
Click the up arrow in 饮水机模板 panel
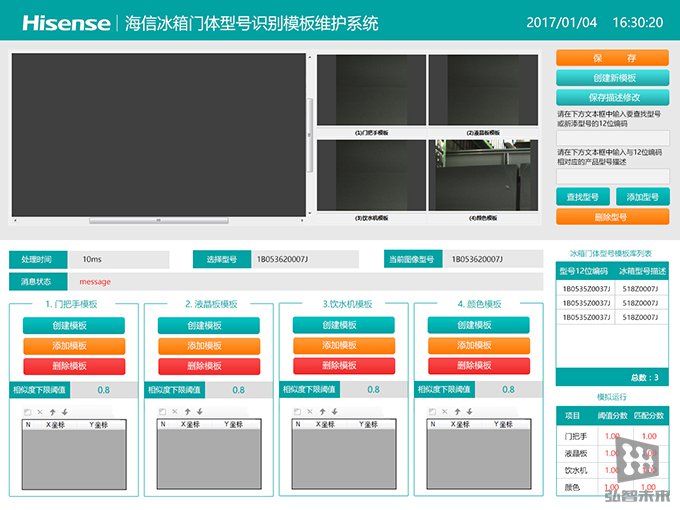pos(322,412)
